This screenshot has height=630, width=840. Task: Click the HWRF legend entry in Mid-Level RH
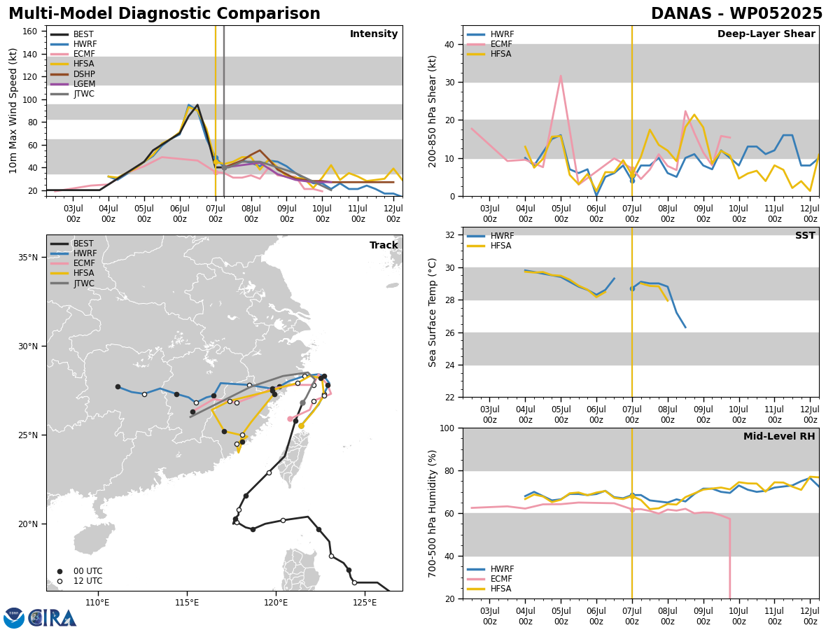pos(491,569)
